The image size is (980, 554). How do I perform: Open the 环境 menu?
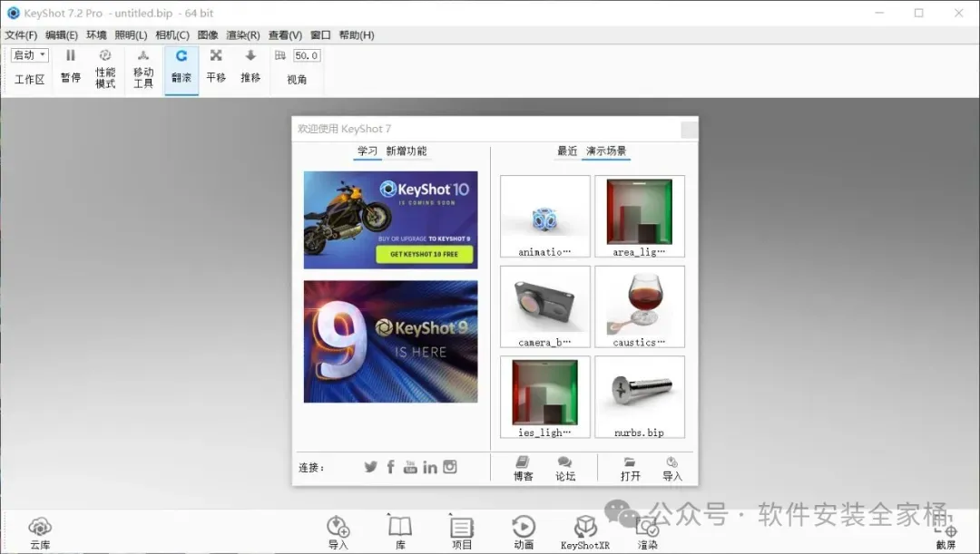tap(96, 35)
